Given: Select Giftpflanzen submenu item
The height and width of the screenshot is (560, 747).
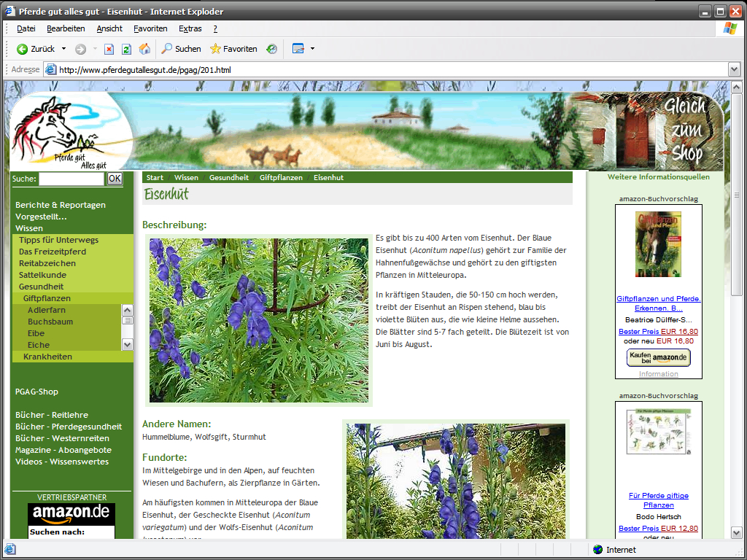Looking at the screenshot, I should click(x=47, y=298).
